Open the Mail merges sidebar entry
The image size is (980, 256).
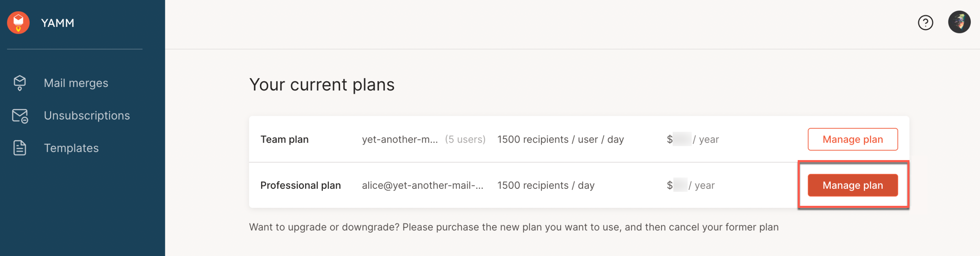[76, 83]
